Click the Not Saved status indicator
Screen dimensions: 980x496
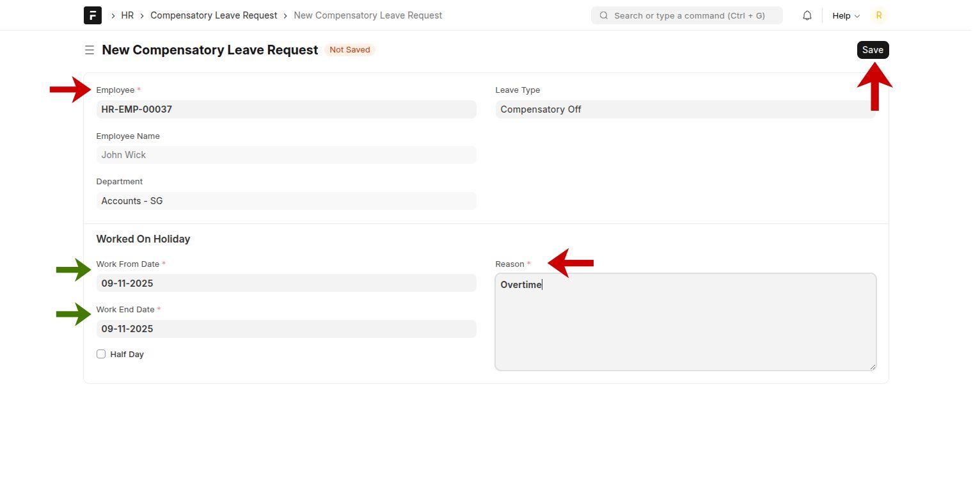pyautogui.click(x=350, y=50)
